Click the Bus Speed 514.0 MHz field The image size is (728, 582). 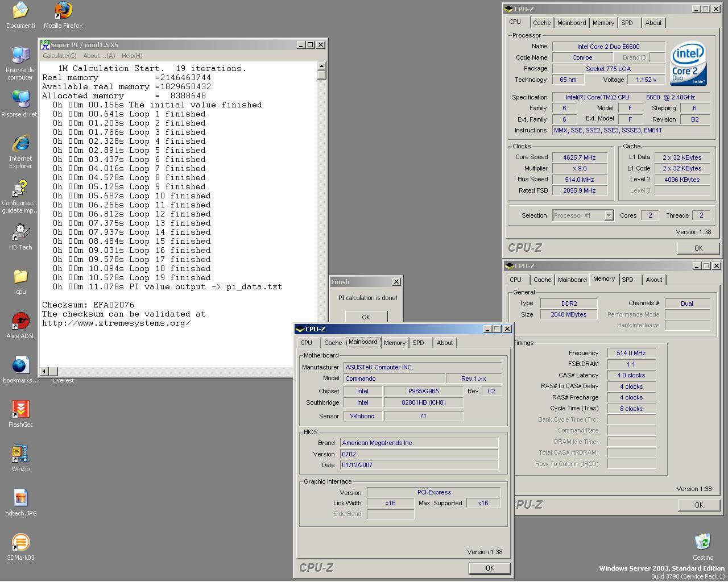[x=579, y=180]
